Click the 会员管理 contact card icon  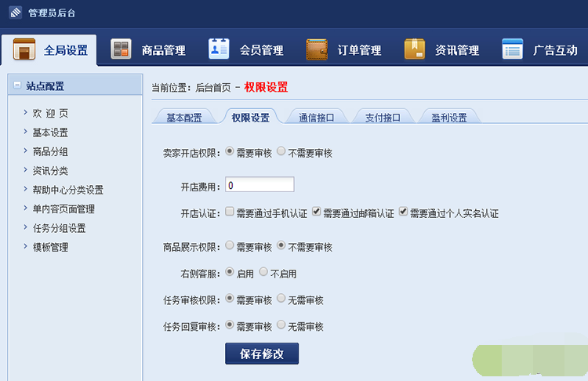click(x=219, y=49)
